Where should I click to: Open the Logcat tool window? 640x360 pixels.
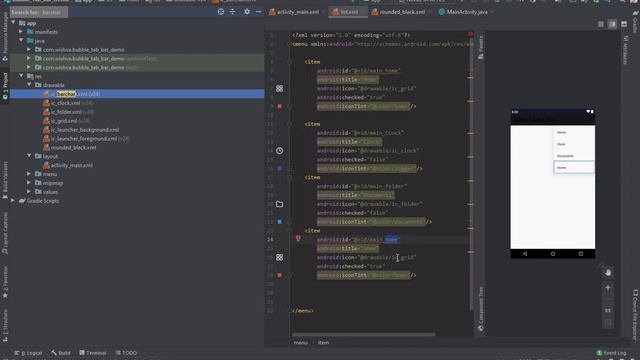click(28, 353)
